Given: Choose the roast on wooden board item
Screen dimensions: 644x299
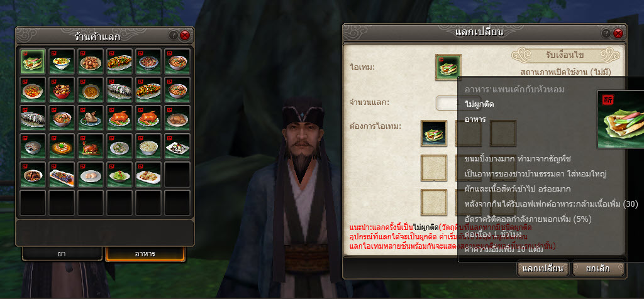Looking at the screenshot, I should click(91, 146).
